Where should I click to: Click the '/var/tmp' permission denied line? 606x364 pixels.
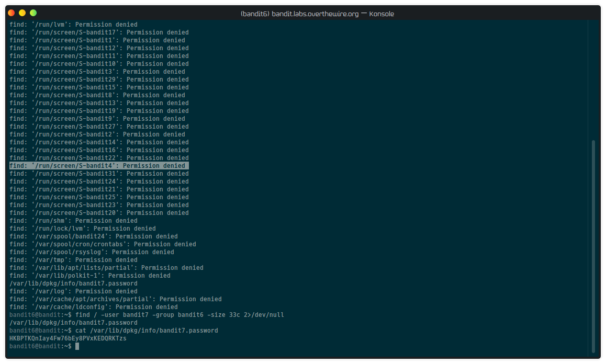pyautogui.click(x=73, y=260)
